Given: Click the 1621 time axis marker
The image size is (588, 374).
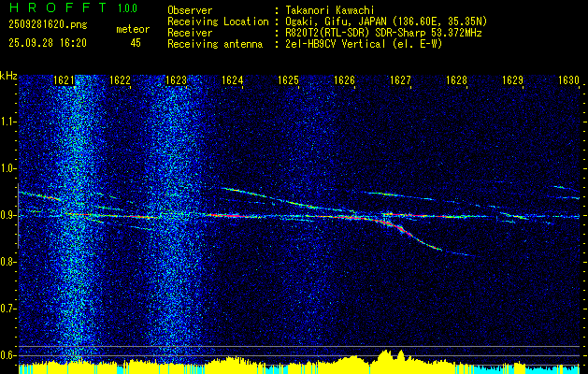Looking at the screenshot, I should [x=64, y=80].
